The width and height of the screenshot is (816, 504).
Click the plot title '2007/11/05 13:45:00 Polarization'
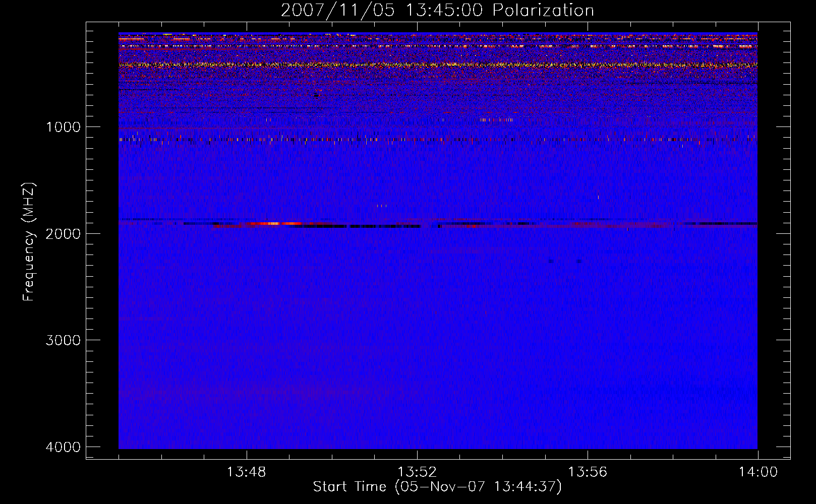437,11
